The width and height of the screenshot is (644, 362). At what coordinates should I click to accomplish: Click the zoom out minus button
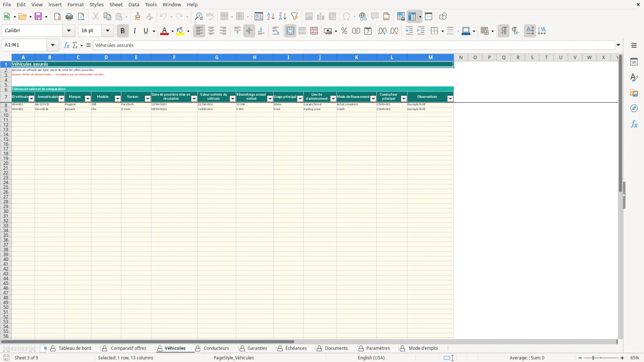point(580,358)
